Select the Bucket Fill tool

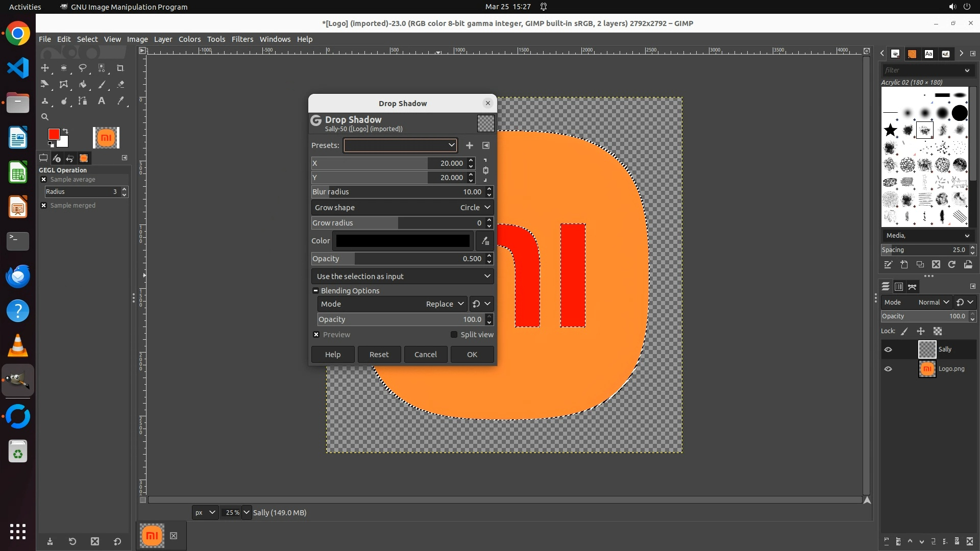[83, 85]
